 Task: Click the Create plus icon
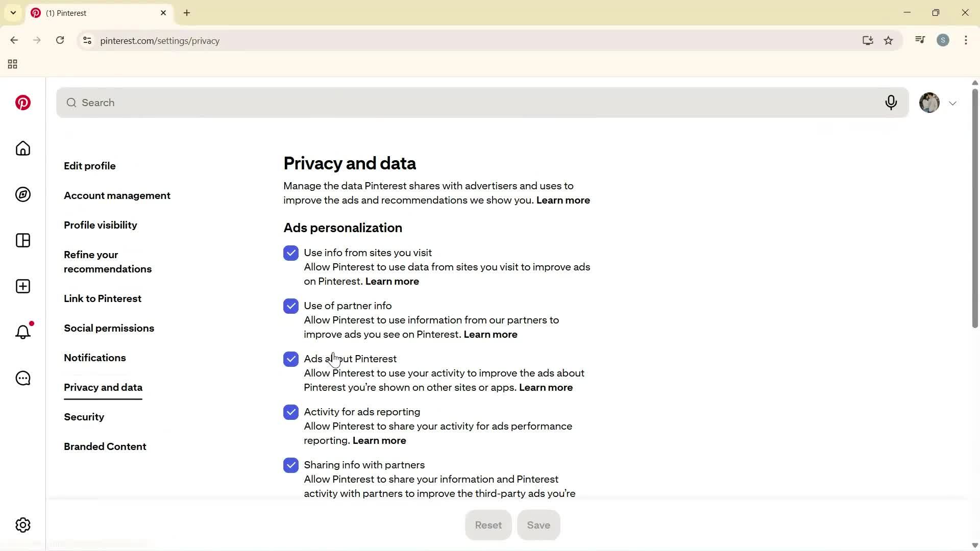pos(22,286)
